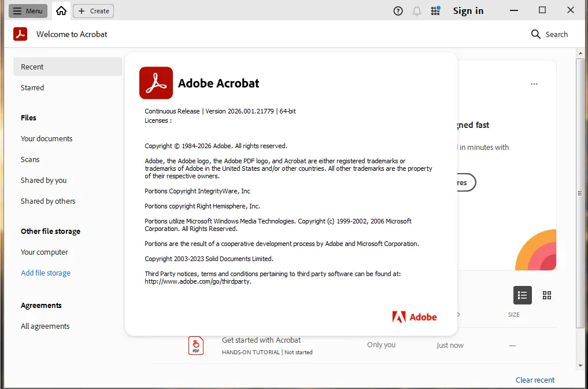Open the Help question mark icon
The width and height of the screenshot is (588, 389).
coord(398,11)
